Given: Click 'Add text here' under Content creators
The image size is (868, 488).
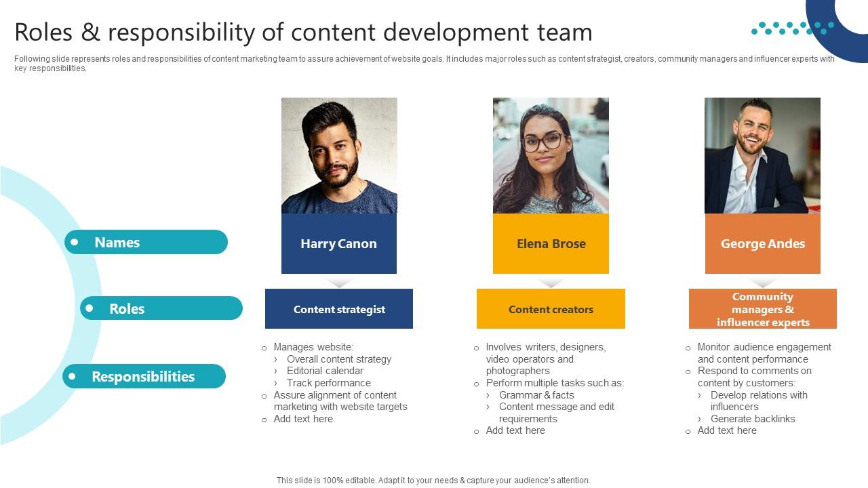Looking at the screenshot, I should coord(515,430).
